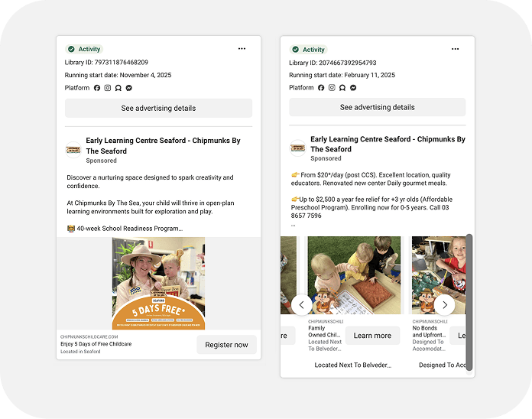Click the Instagram platform icon on the February 11 ad

point(332,87)
